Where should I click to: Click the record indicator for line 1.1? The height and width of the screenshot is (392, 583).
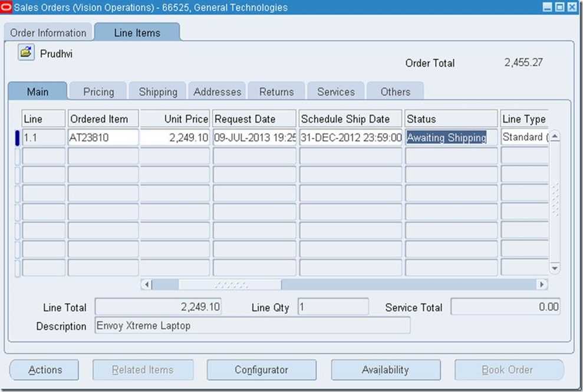click(17, 137)
